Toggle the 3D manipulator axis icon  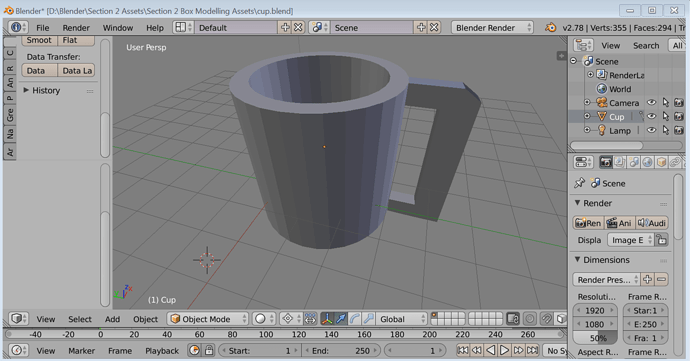[327, 319]
